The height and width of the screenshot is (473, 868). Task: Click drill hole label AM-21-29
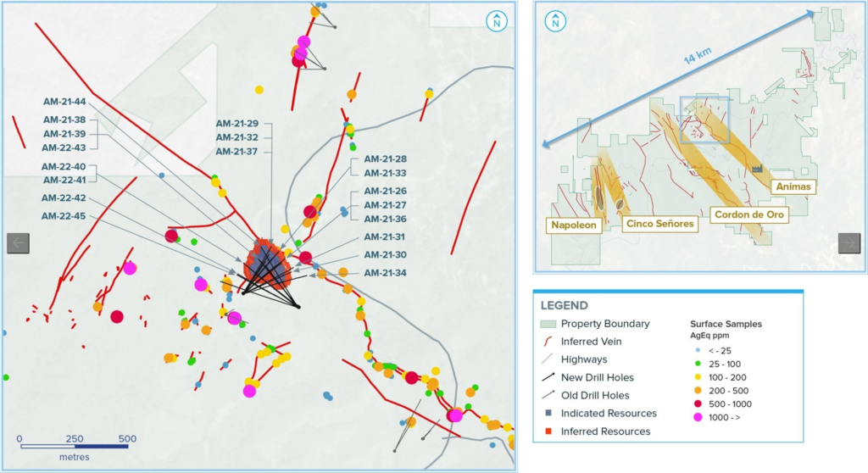[236, 124]
